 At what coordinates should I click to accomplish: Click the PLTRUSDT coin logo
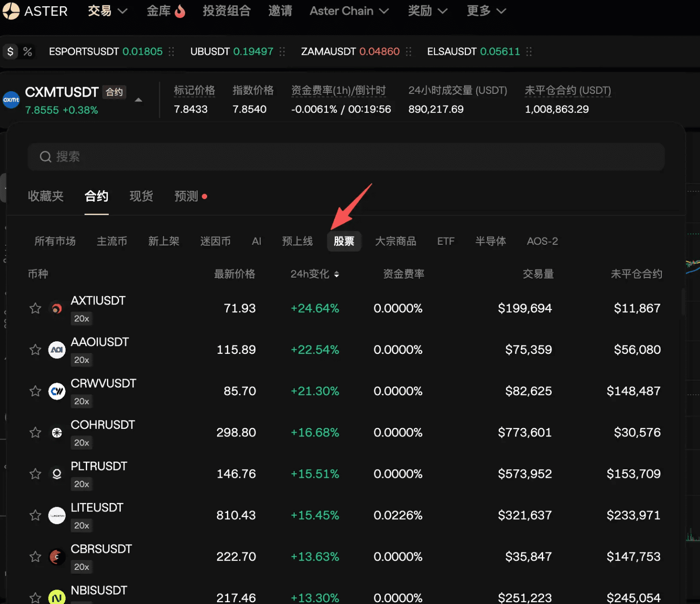57,474
